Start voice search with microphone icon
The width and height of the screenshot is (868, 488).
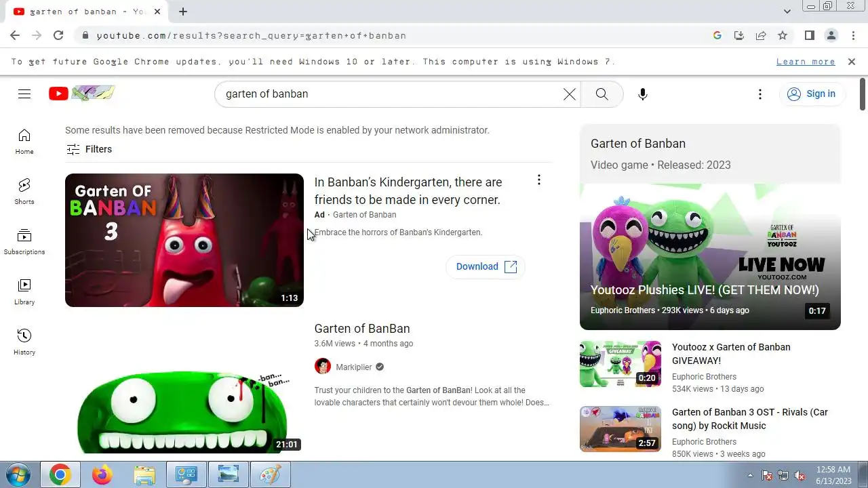[643, 94]
